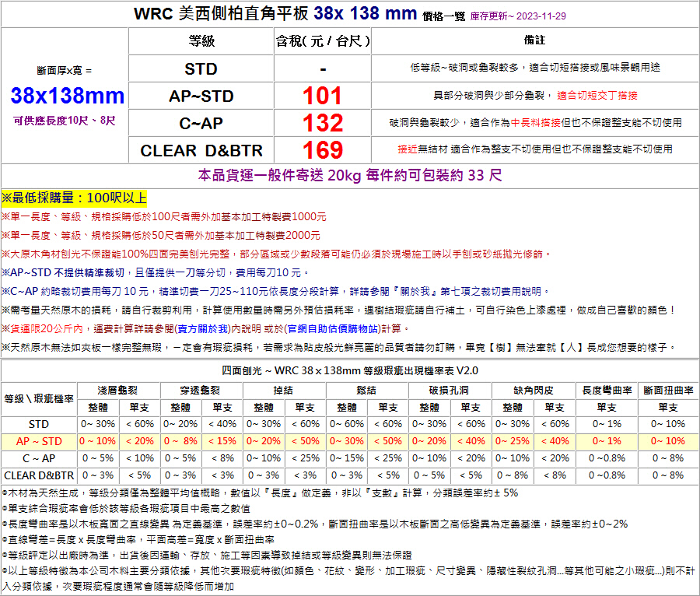700x596 pixels.
Task: Click the red price 169
Action: pyautogui.click(x=323, y=150)
